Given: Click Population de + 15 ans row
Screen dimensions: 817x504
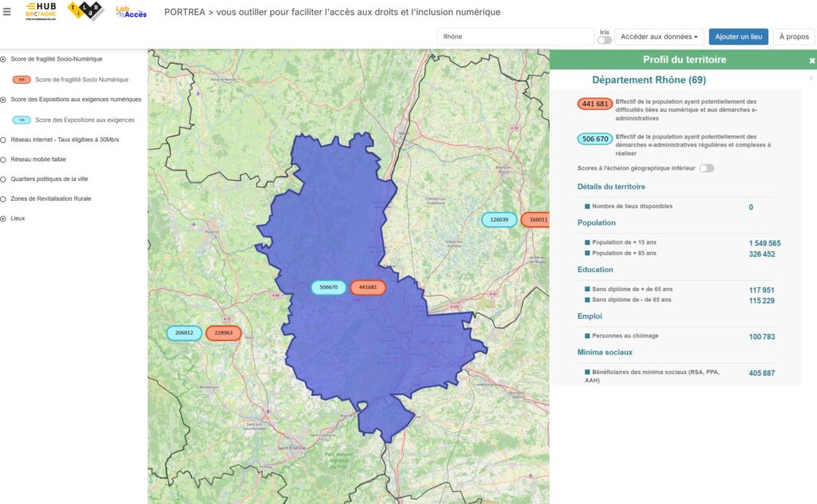Looking at the screenshot, I should click(683, 242).
